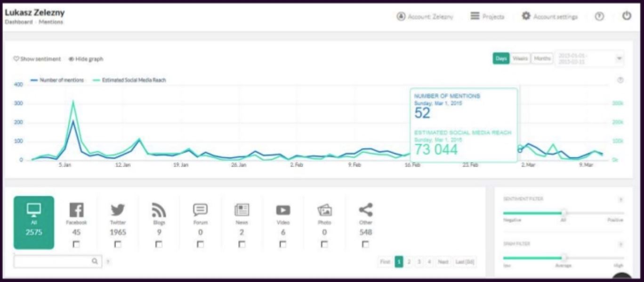Toggle Show sentiment on the graph
The height and width of the screenshot is (282, 644).
[x=37, y=59]
